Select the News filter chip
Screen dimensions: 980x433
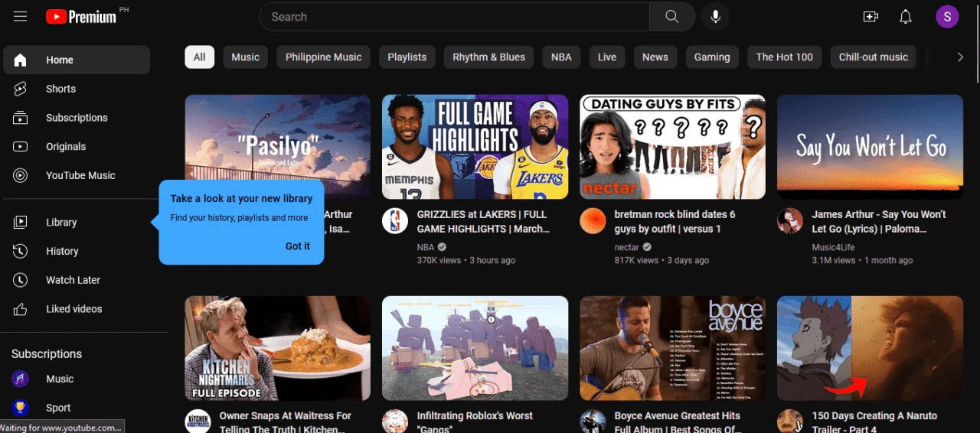pyautogui.click(x=655, y=57)
